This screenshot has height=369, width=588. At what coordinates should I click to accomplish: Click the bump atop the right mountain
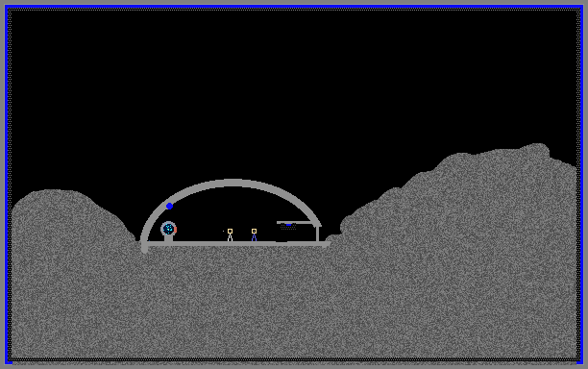[x=537, y=149]
